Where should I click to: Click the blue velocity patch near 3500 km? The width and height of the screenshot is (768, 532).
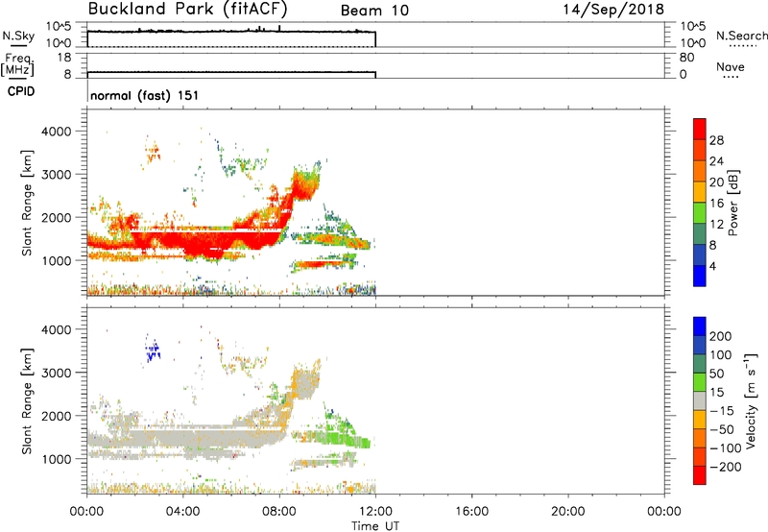pyautogui.click(x=153, y=349)
